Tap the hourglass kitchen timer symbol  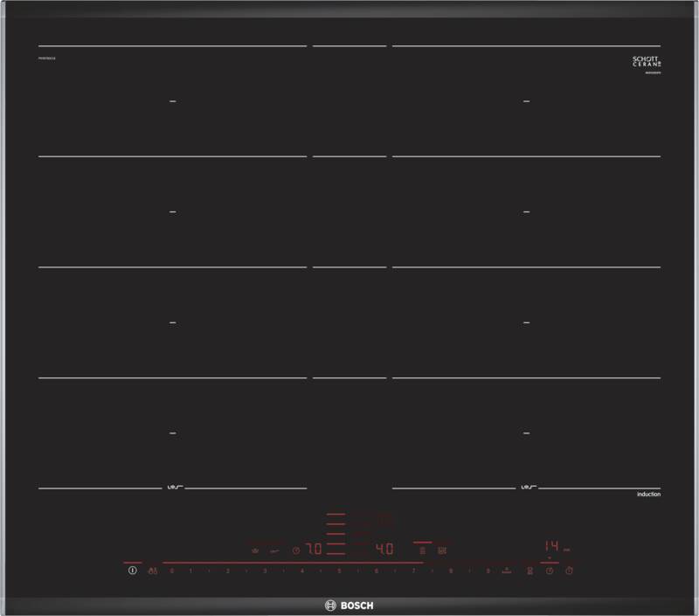pyautogui.click(x=529, y=571)
